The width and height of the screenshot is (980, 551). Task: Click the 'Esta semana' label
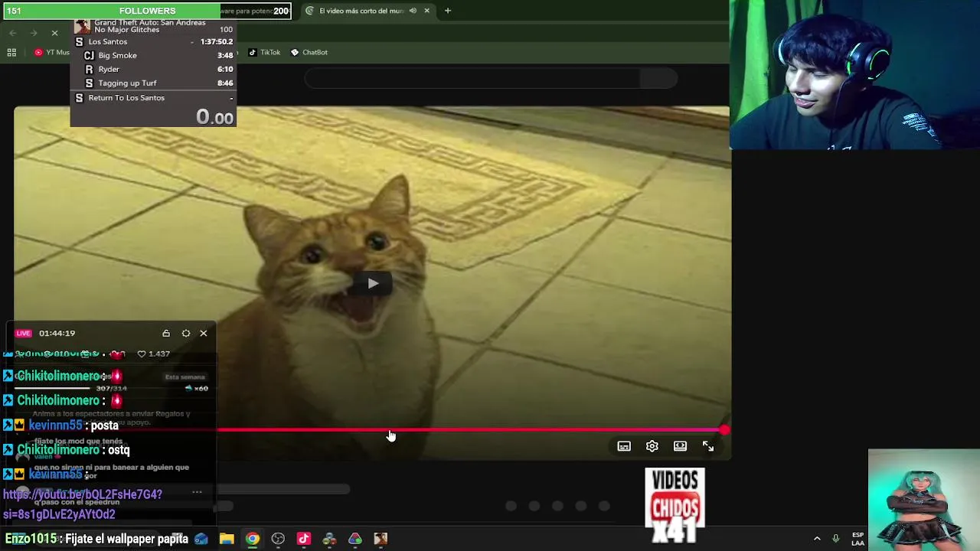(185, 377)
